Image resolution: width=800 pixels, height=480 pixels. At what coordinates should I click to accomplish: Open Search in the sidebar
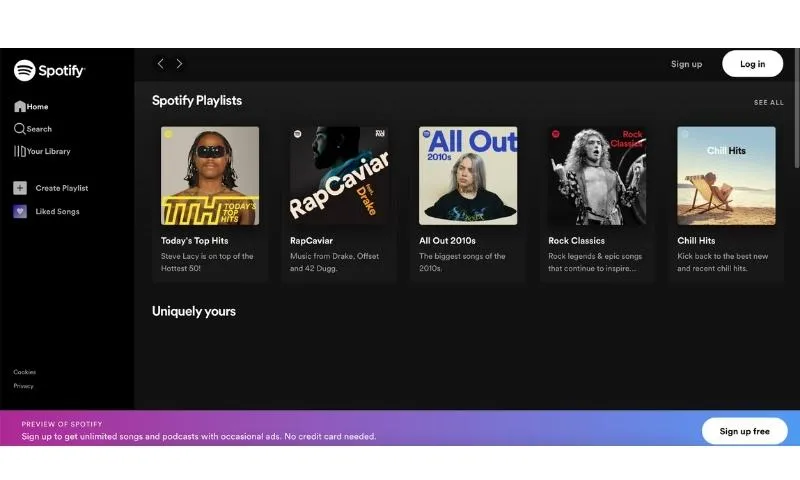[x=33, y=129]
